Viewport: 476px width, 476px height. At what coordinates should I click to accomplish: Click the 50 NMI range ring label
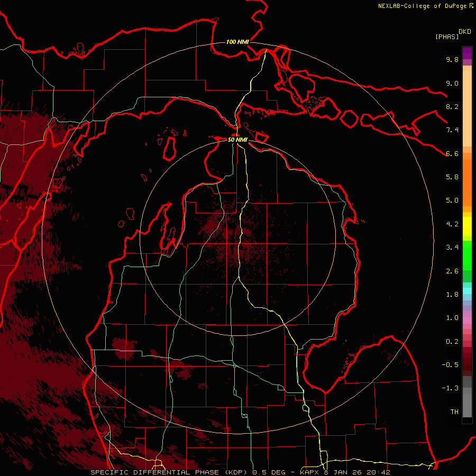coord(237,140)
